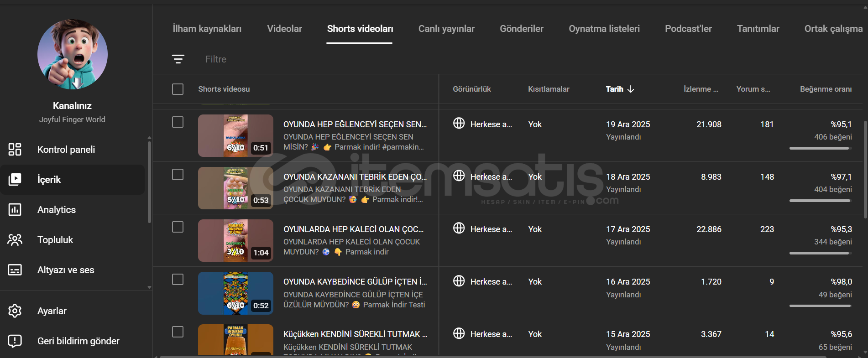
Task: Open visibility dropdown for 15 Ara 2025 video
Action: 482,334
